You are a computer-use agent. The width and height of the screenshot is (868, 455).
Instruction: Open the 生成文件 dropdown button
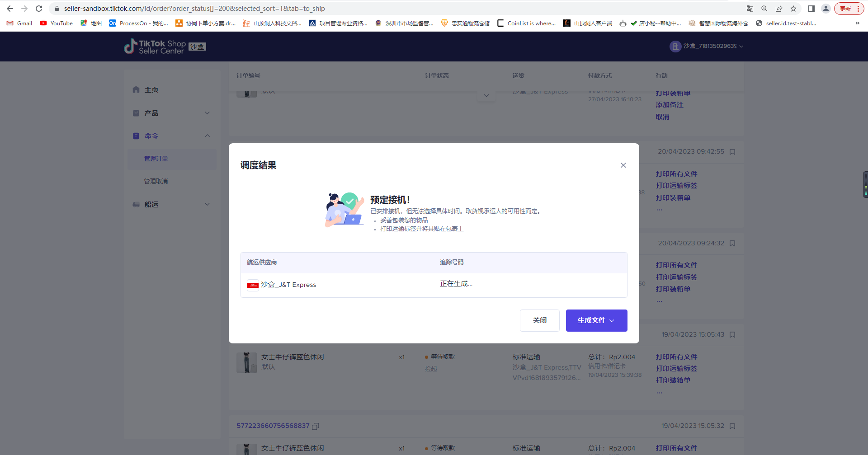tap(596, 320)
